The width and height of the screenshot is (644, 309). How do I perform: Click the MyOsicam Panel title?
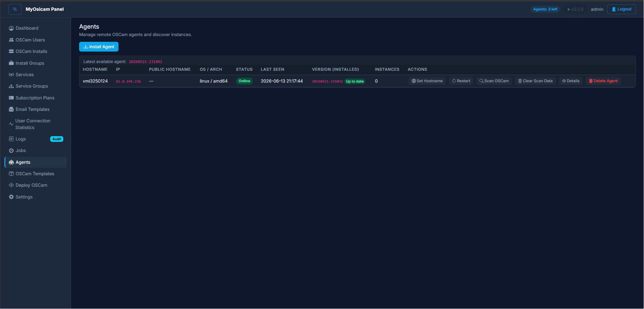coord(45,9)
